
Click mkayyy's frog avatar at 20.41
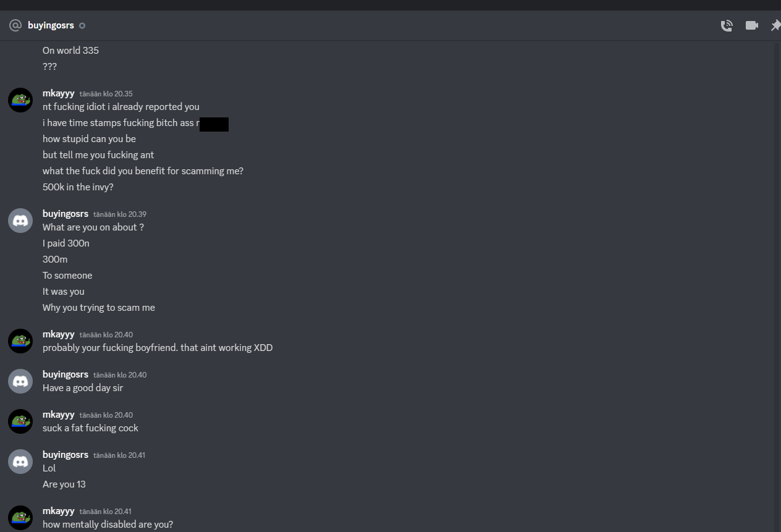pyautogui.click(x=20, y=518)
